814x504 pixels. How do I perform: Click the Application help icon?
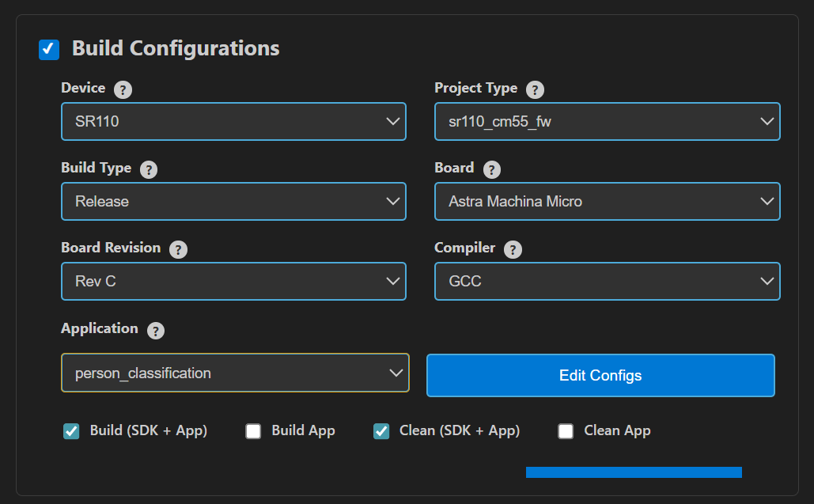click(155, 330)
